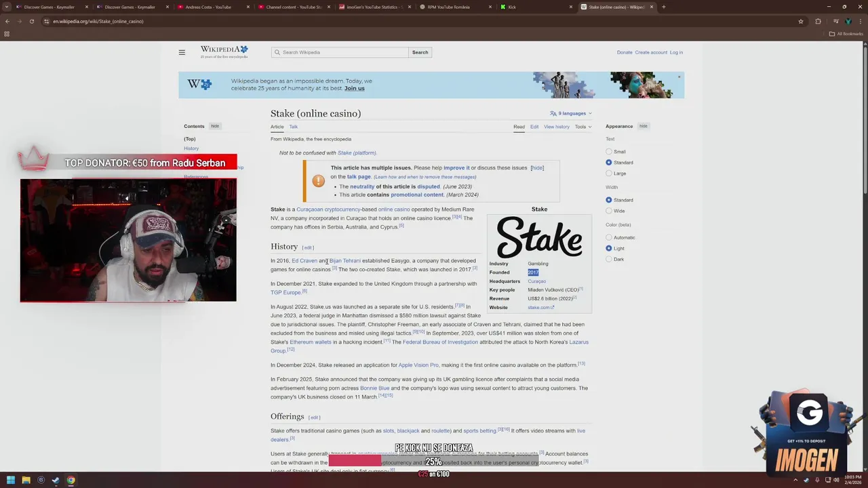The height and width of the screenshot is (488, 868).
Task: Reload the page with the refresh icon
Action: [x=31, y=21]
